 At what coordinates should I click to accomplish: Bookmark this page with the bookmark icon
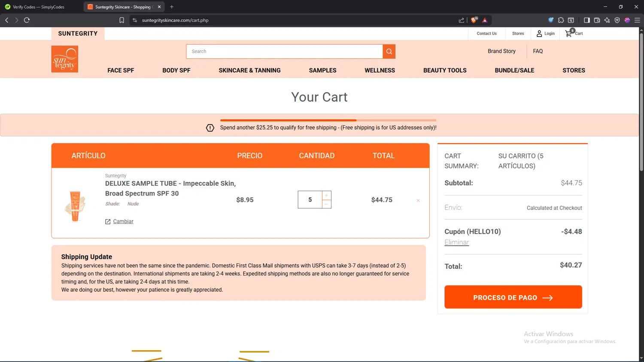pos(122,20)
